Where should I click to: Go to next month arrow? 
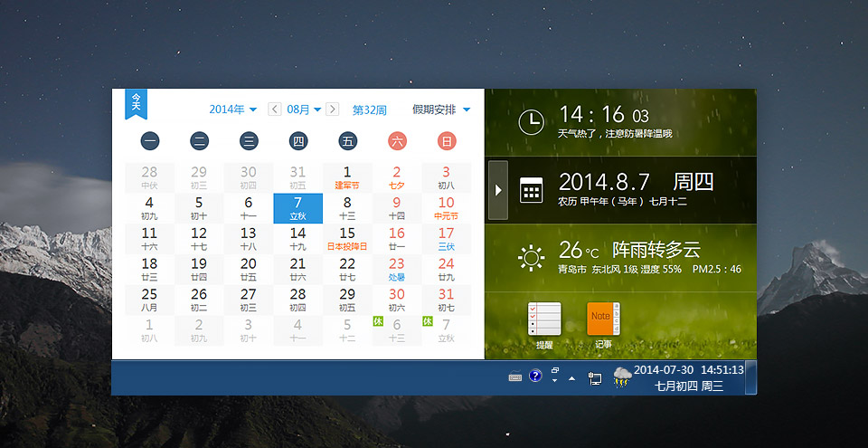pyautogui.click(x=332, y=110)
